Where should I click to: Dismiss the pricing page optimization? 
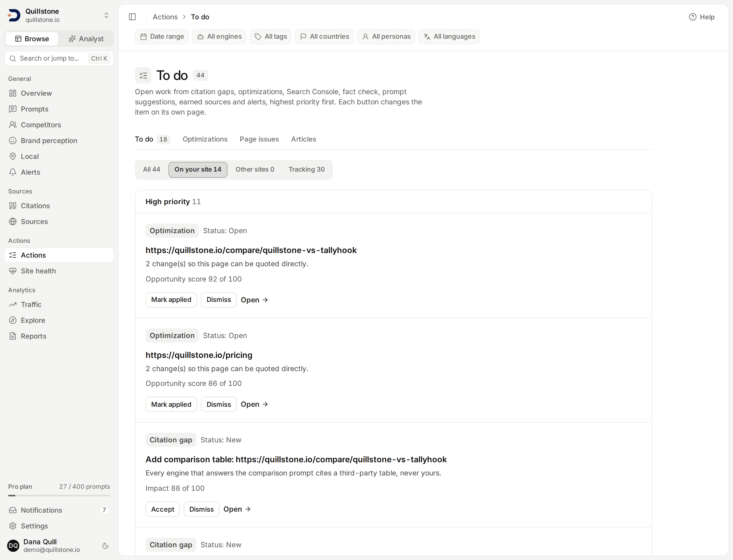pos(219,404)
